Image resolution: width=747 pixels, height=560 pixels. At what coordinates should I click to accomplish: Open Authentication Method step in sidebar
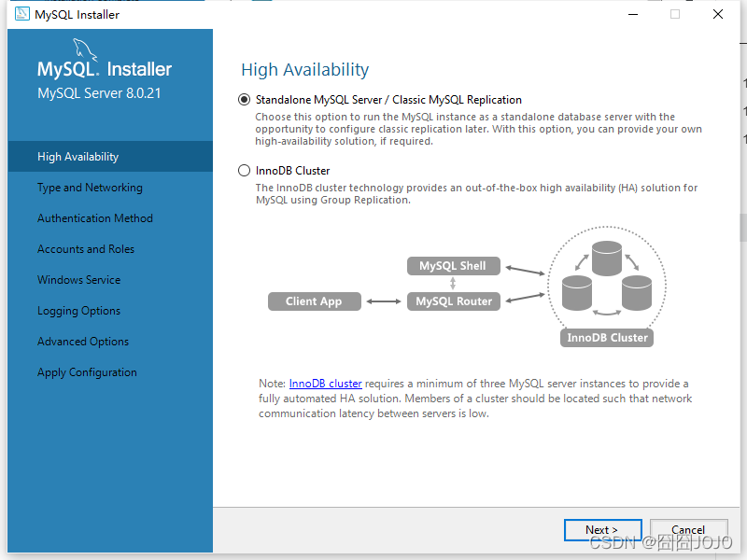coord(95,218)
